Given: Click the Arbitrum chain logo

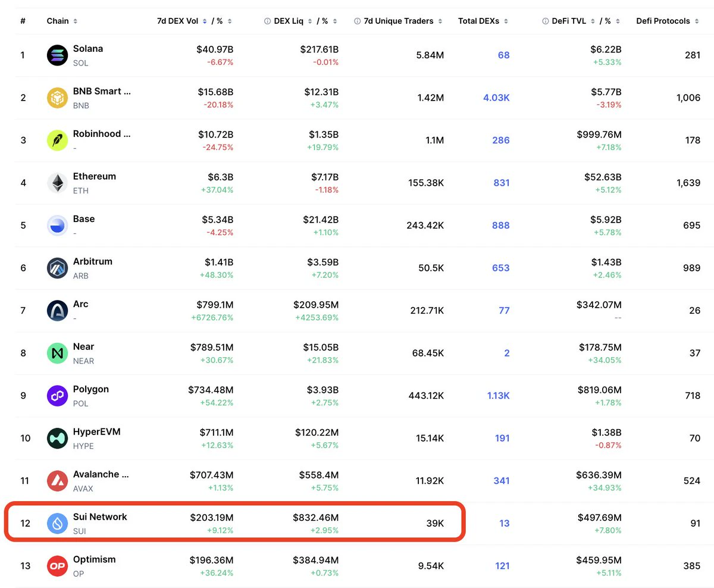Looking at the screenshot, I should pyautogui.click(x=57, y=268).
